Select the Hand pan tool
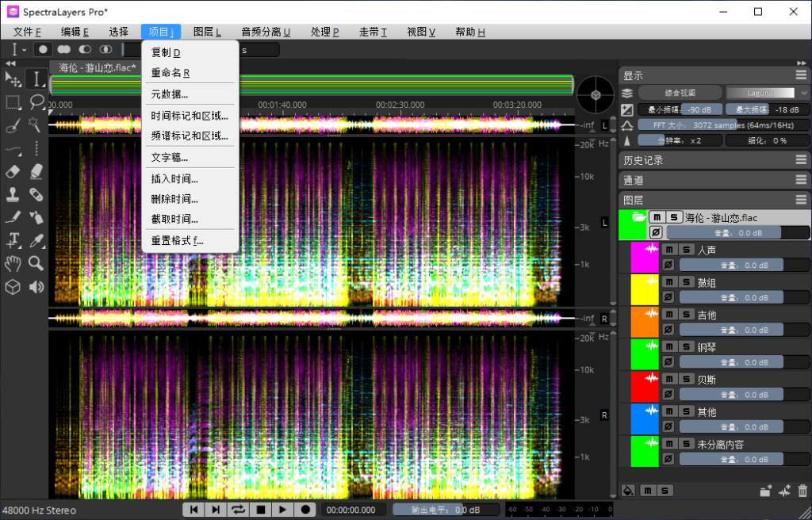The image size is (812, 520). click(13, 264)
